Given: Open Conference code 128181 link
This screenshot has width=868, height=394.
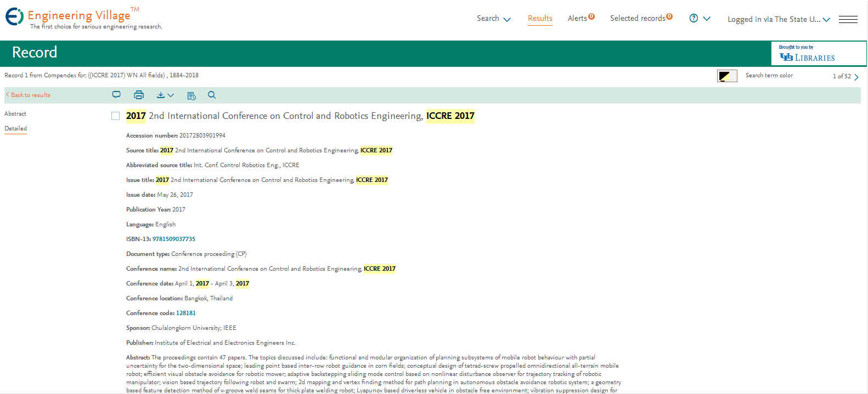Looking at the screenshot, I should coord(186,313).
